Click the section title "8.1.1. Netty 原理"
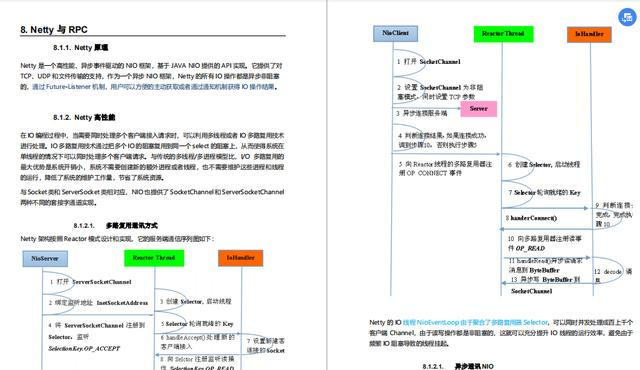This screenshot has width=640, height=370. (80, 48)
